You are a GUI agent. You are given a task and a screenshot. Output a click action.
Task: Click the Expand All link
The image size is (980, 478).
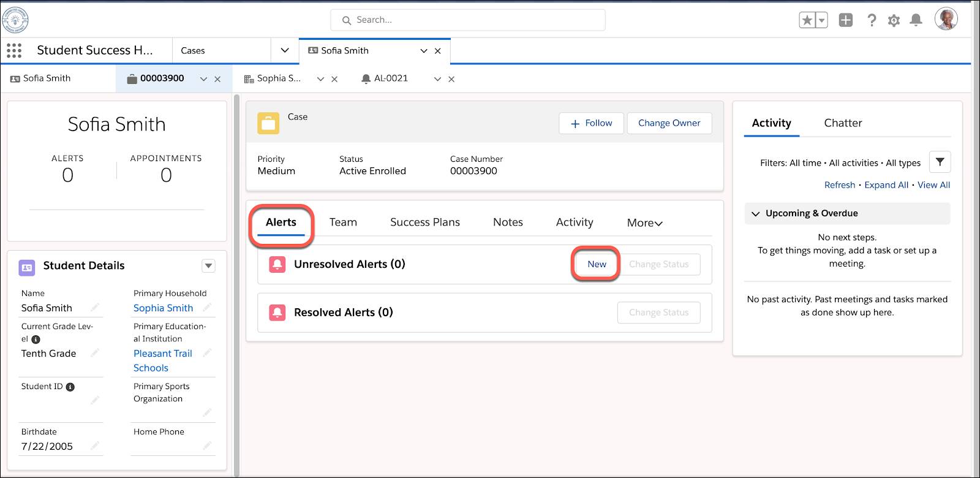(886, 185)
